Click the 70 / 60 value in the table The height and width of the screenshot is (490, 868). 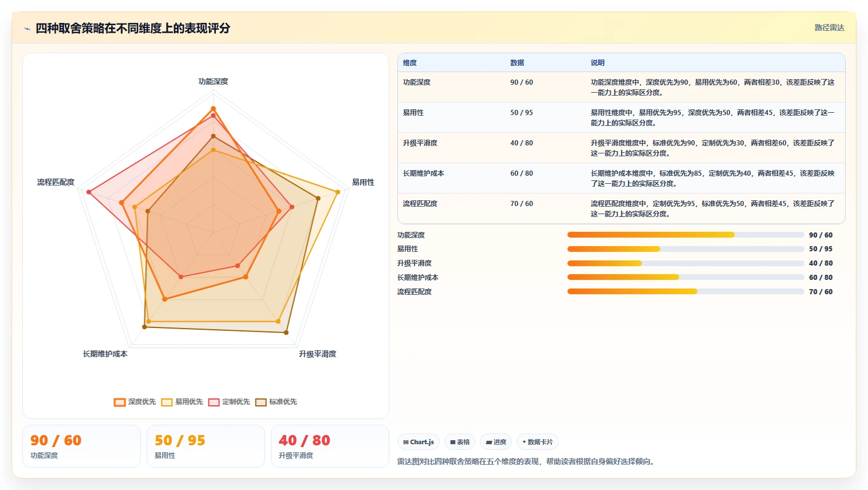point(522,204)
